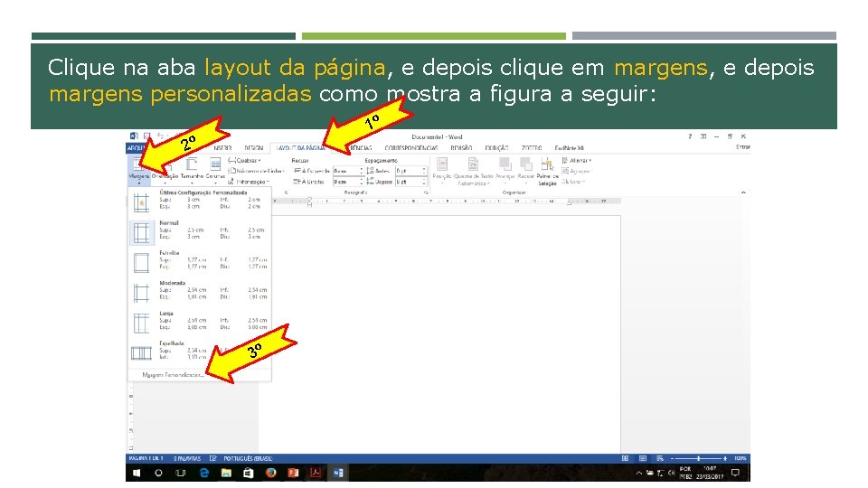Open the Windows Start menu

coord(137,473)
